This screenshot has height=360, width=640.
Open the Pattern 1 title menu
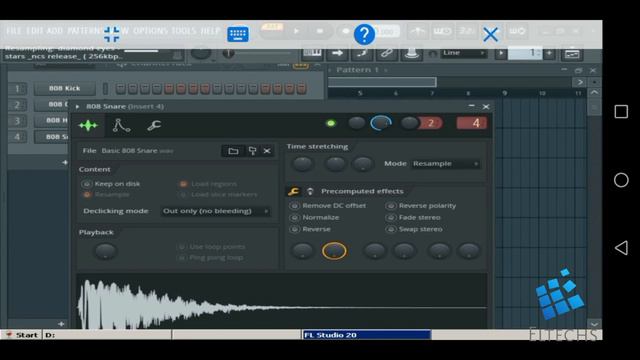(x=358, y=70)
